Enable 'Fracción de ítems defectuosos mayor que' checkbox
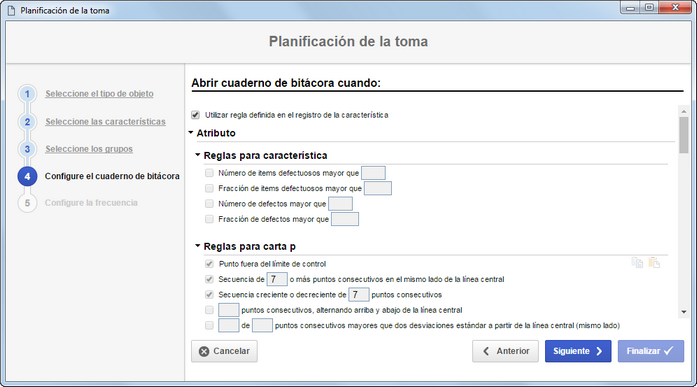The image size is (697, 387). pos(209,188)
